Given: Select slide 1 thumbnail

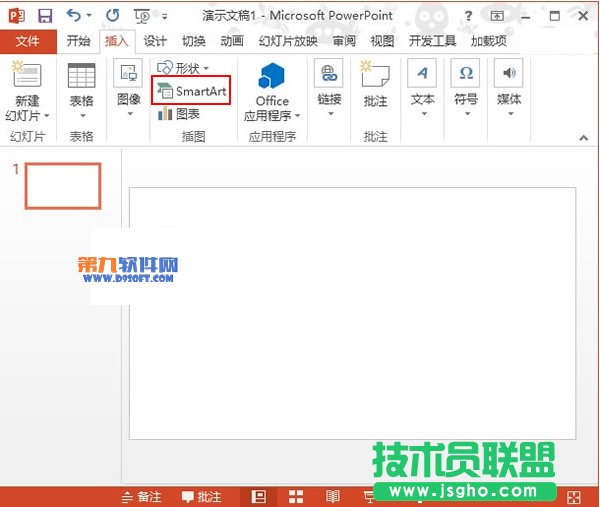Looking at the screenshot, I should click(x=63, y=186).
